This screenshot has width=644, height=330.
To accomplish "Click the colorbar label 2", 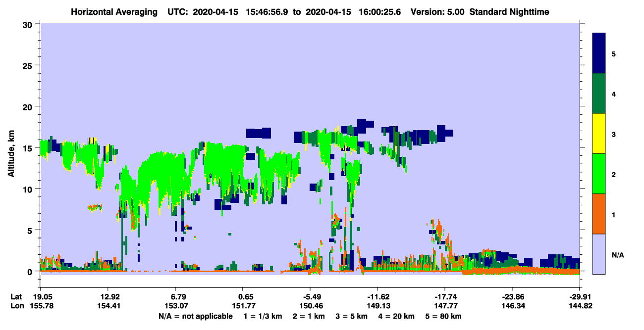I will coord(613,174).
